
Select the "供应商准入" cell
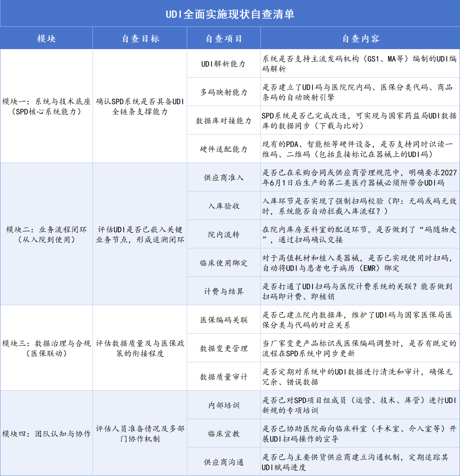224,178
